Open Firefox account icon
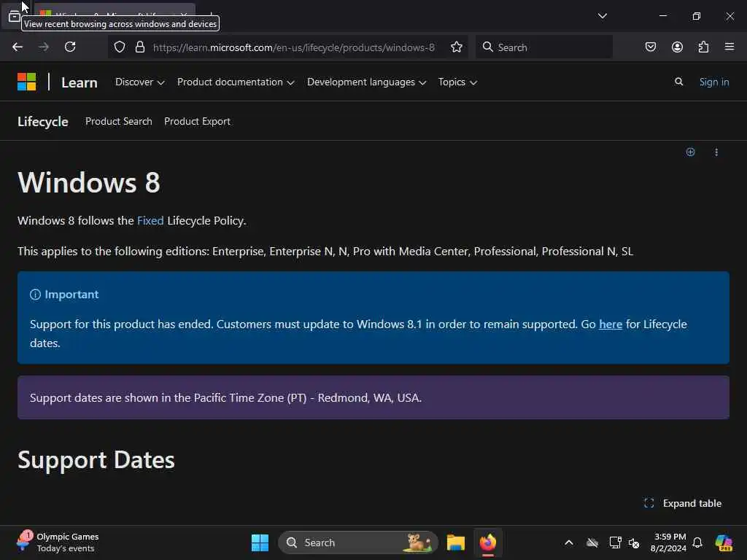 [677, 47]
